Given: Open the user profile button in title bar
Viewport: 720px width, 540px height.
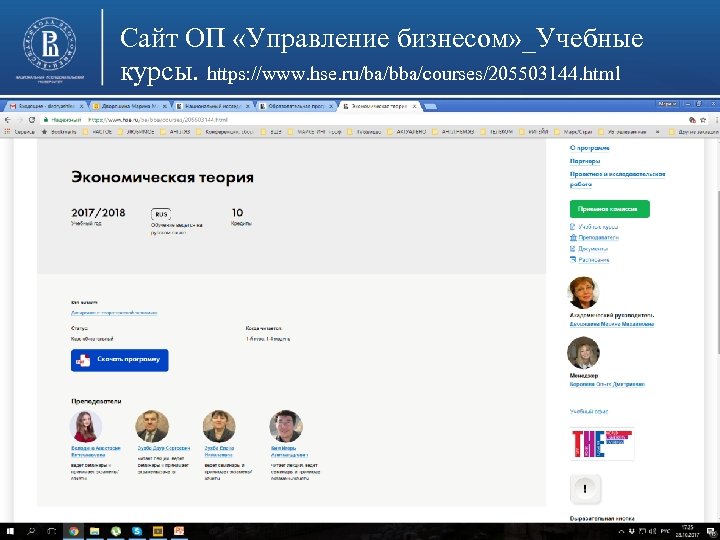Looking at the screenshot, I should pos(667,104).
